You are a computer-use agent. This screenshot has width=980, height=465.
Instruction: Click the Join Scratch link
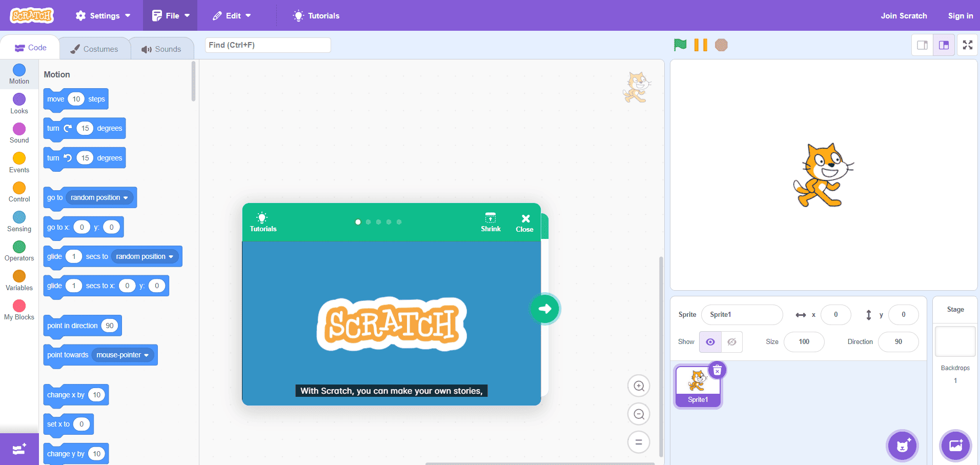pos(903,15)
